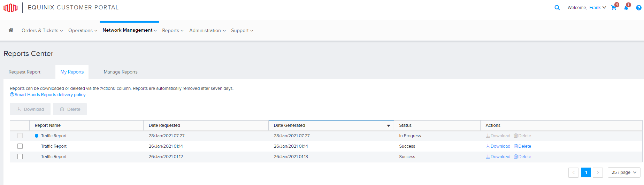The height and width of the screenshot is (185, 644).
Task: Click the Equinix logo icon
Action: (10, 8)
